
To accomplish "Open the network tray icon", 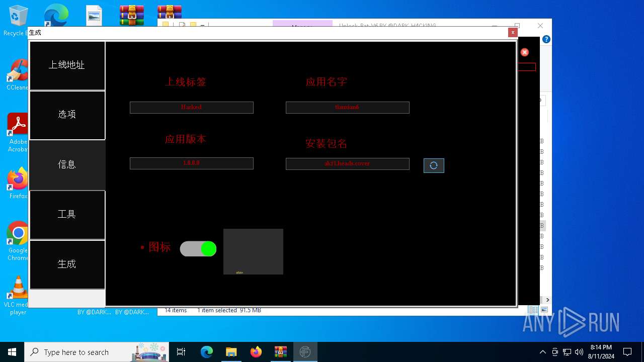I will [x=567, y=352].
